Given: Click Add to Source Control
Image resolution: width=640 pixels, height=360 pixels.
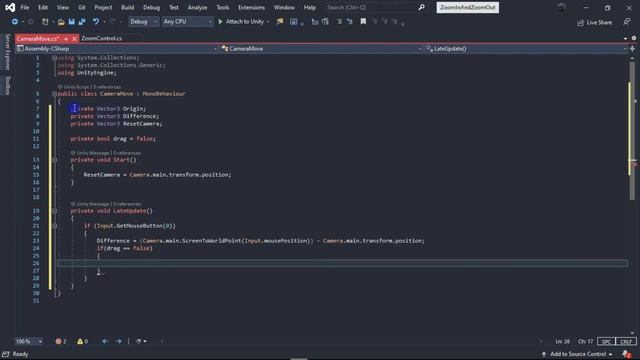Looking at the screenshot, I should point(577,354).
